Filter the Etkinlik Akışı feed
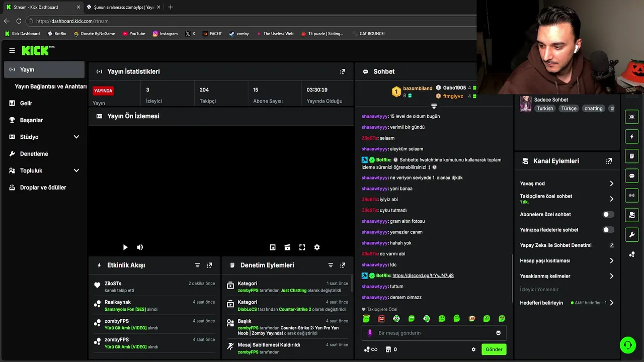The width and height of the screenshot is (644, 362). coord(197,265)
